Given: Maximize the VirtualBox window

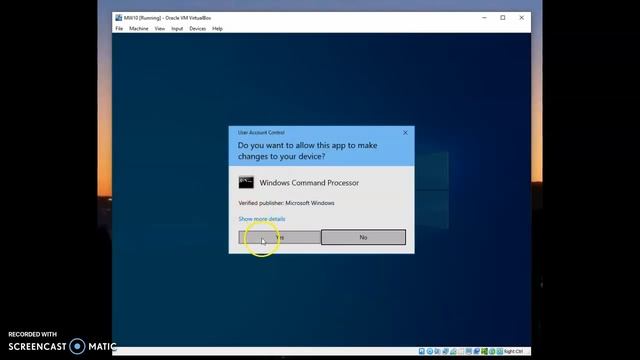Looking at the screenshot, I should click(503, 18).
